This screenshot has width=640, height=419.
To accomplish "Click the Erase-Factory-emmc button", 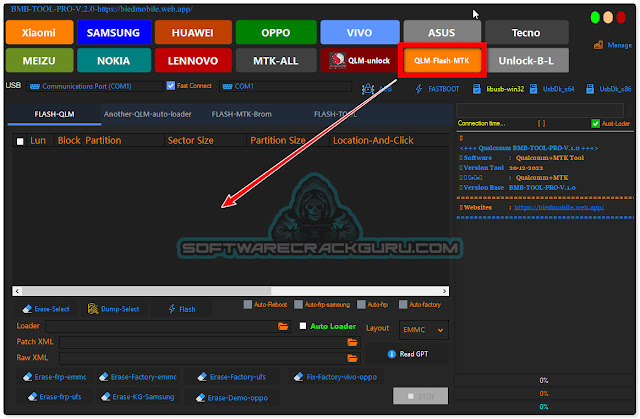I will 138,377.
